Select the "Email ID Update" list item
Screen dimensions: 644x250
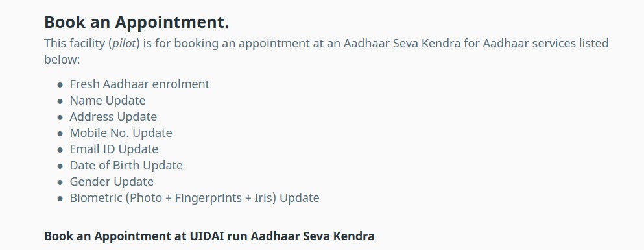(x=113, y=149)
